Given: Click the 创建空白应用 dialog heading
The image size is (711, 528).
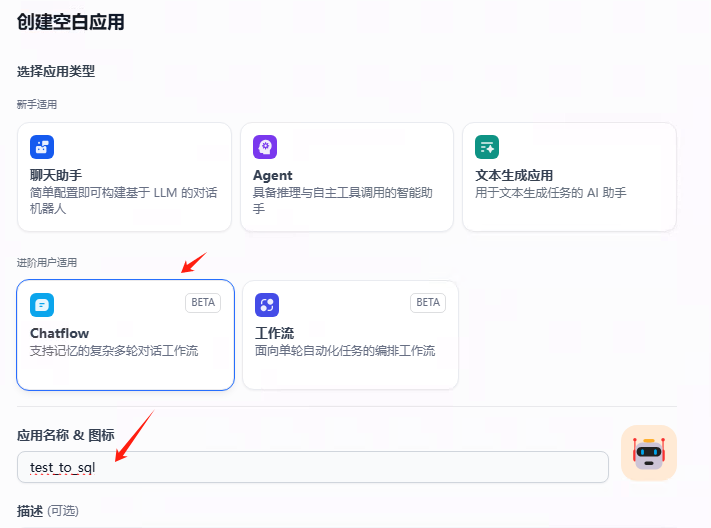Looking at the screenshot, I should pyautogui.click(x=71, y=22).
